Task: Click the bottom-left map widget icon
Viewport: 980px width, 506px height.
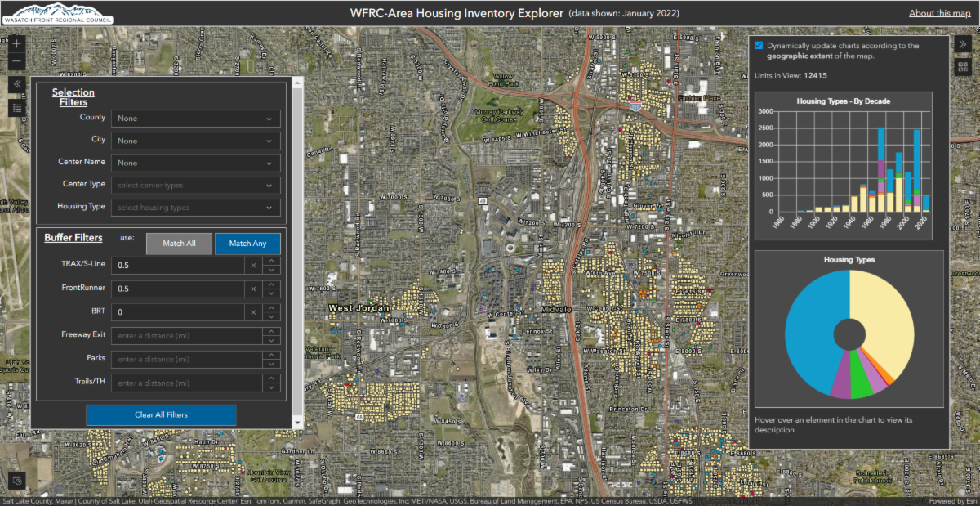Action: [18, 480]
